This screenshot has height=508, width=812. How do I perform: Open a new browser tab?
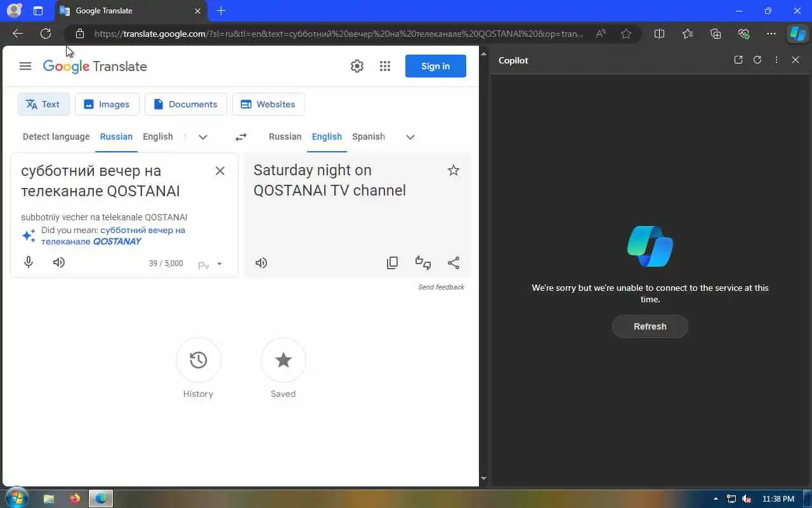[221, 11]
